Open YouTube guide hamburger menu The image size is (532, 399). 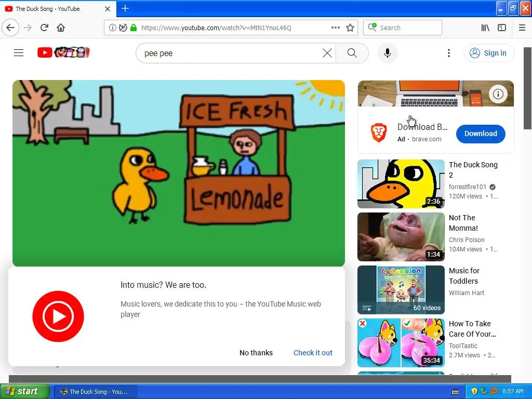tap(19, 53)
